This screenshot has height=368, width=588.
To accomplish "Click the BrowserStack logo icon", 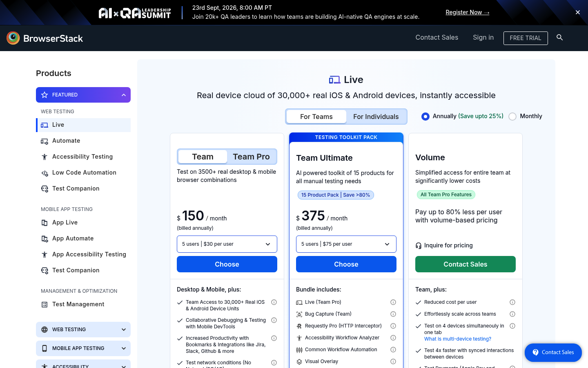I will pyautogui.click(x=13, y=38).
